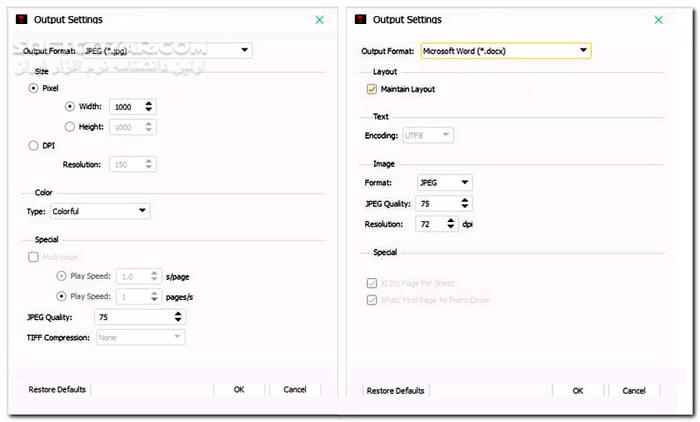Viewport: 700px width, 422px height.
Task: Adjust JPEG Quality stepper in right dialog
Action: coord(465,203)
